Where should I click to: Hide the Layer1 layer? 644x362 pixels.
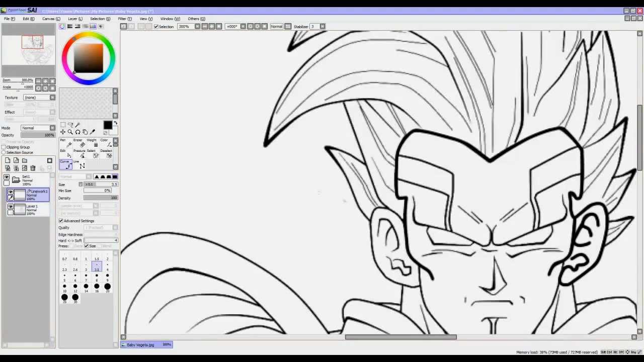pyautogui.click(x=10, y=207)
